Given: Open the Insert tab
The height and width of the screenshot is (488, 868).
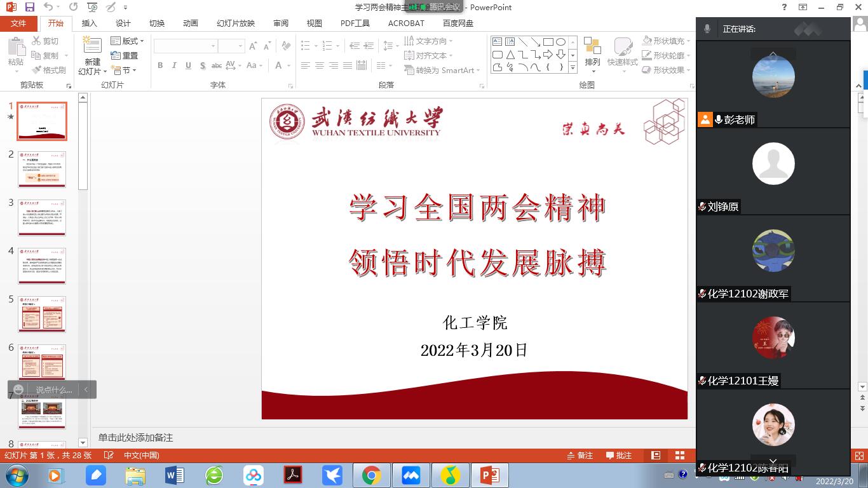Looking at the screenshot, I should [90, 24].
